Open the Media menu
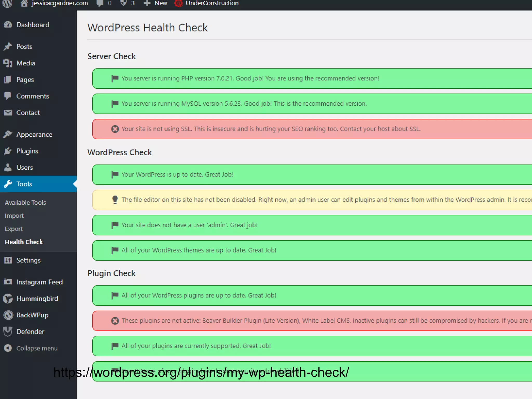The width and height of the screenshot is (532, 399). point(26,63)
